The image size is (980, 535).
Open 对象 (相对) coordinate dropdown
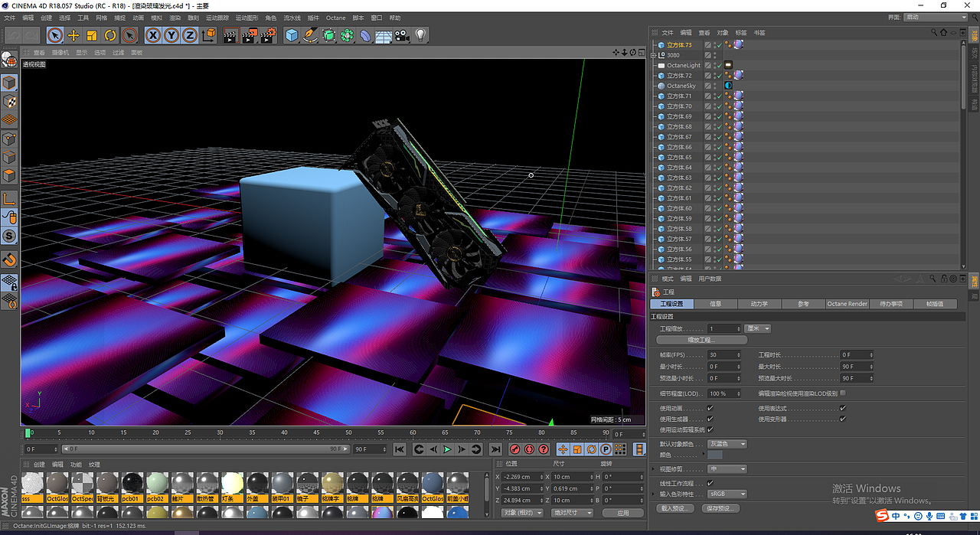(521, 513)
